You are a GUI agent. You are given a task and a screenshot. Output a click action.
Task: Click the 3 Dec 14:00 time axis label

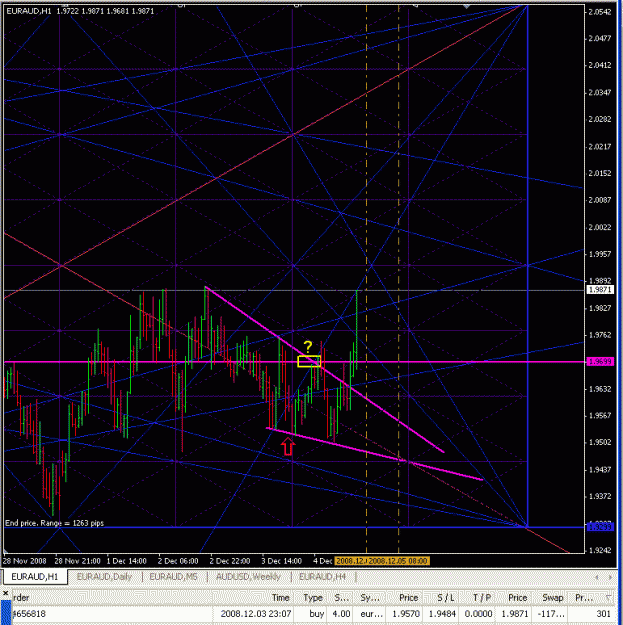pos(281,561)
